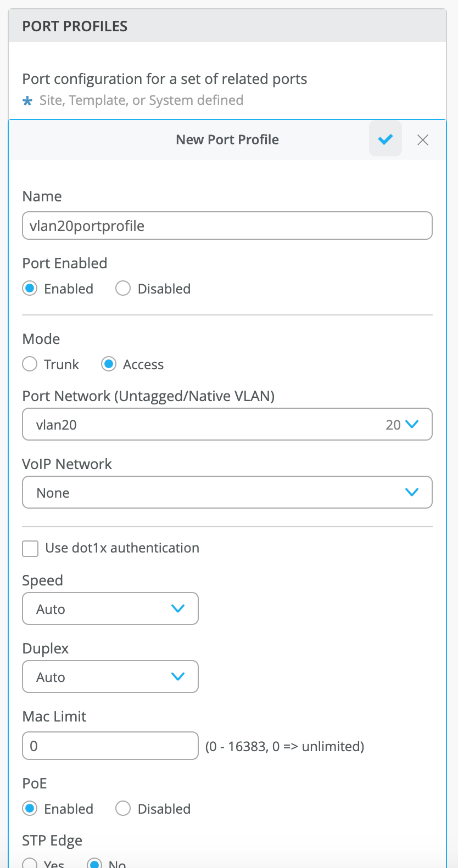Select Disabled for Port Enabled
The width and height of the screenshot is (458, 868).
pyautogui.click(x=123, y=289)
